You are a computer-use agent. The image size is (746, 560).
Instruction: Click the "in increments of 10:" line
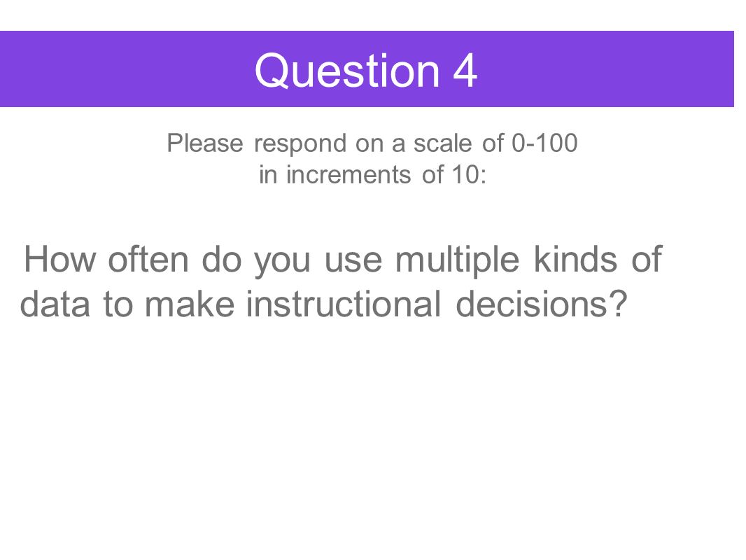coord(372,174)
